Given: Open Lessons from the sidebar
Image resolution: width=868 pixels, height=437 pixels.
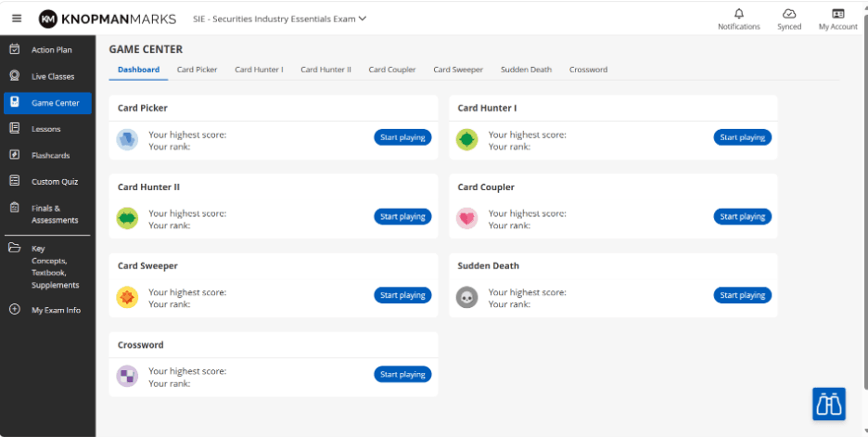Looking at the screenshot, I should 47,129.
